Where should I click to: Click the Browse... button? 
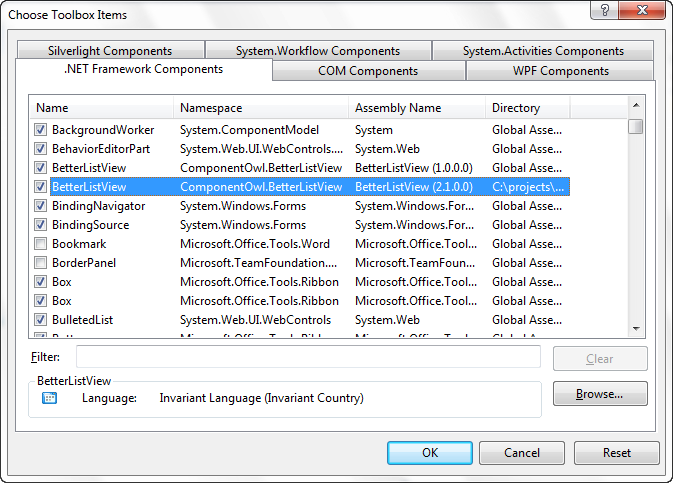600,394
